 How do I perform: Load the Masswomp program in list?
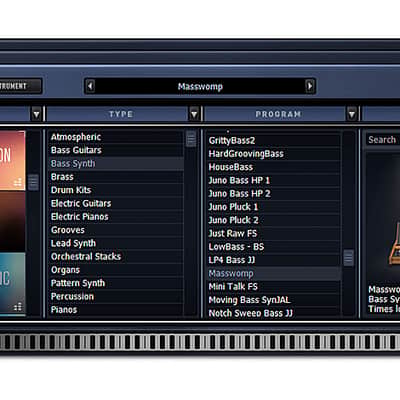pos(274,274)
